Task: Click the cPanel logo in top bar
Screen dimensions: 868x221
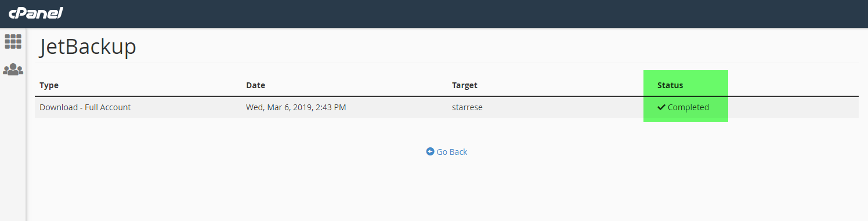Action: (x=36, y=13)
